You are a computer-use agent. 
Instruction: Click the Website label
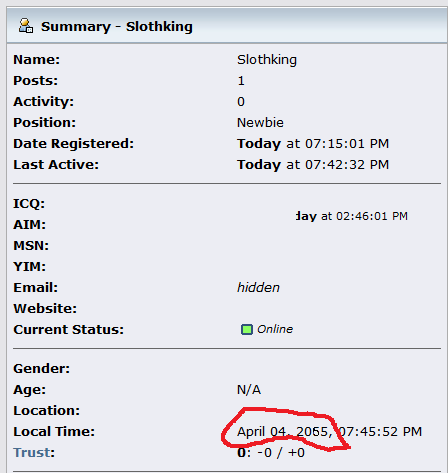pos(45,309)
